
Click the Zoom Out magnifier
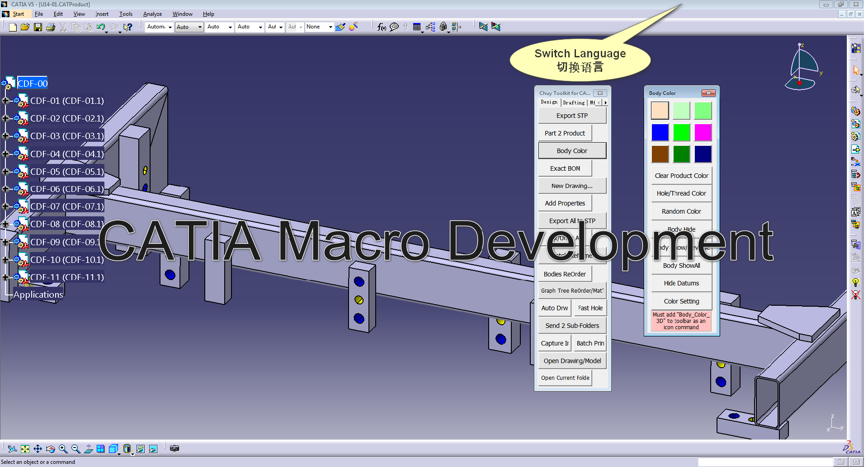(75, 448)
